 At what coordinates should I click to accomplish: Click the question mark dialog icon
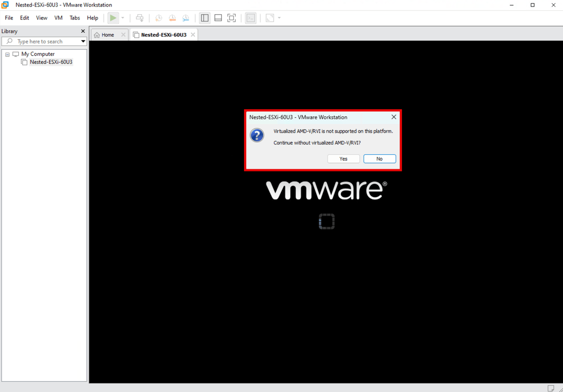(257, 136)
